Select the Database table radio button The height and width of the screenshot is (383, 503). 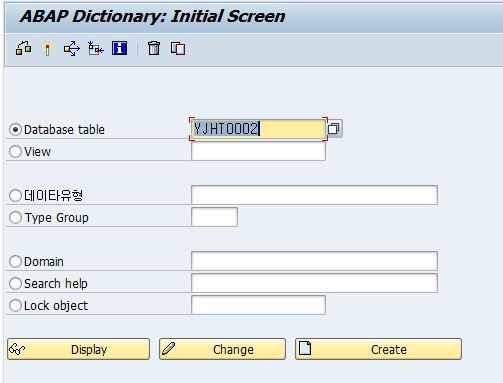15,130
